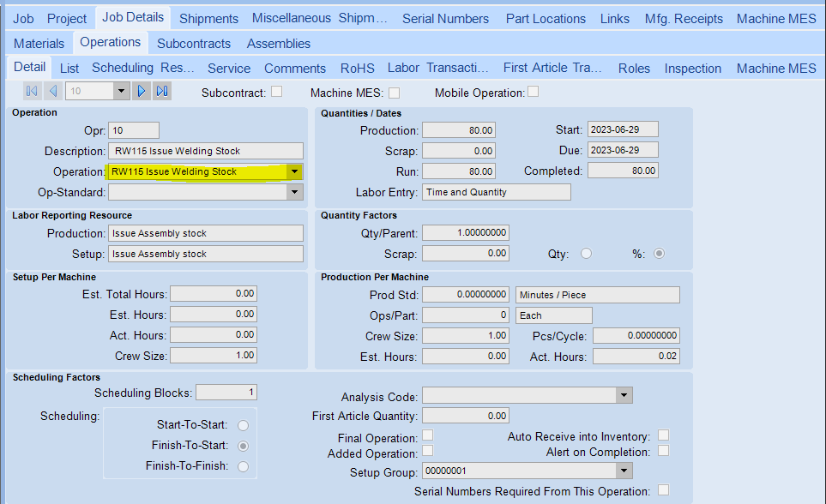The height and width of the screenshot is (504, 826).
Task: Open the Materials tab
Action: [x=39, y=43]
